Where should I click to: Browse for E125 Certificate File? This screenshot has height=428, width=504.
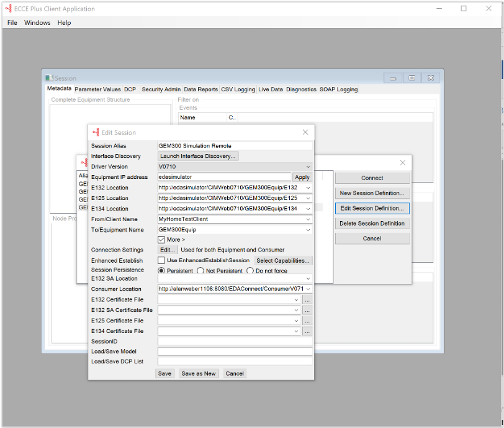[x=307, y=321]
